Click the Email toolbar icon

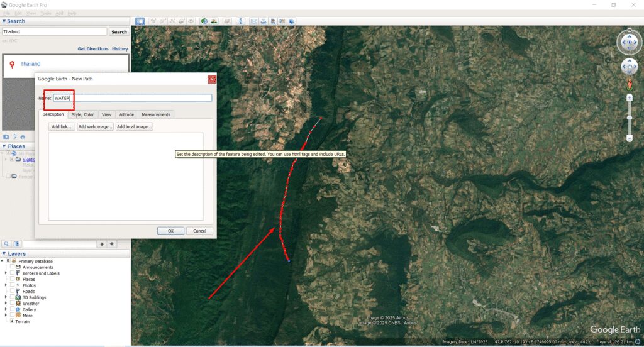point(254,21)
